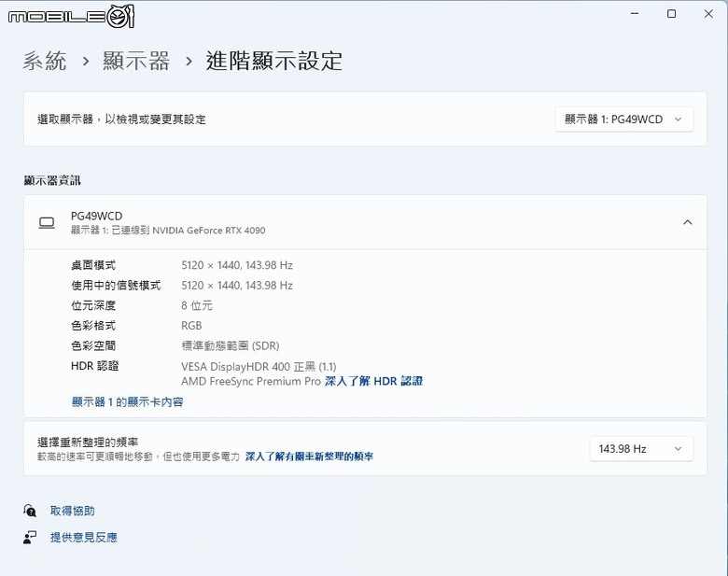The height and width of the screenshot is (576, 728).
Task: Click the 顯示器資訊 section heading
Action: pyautogui.click(x=52, y=181)
